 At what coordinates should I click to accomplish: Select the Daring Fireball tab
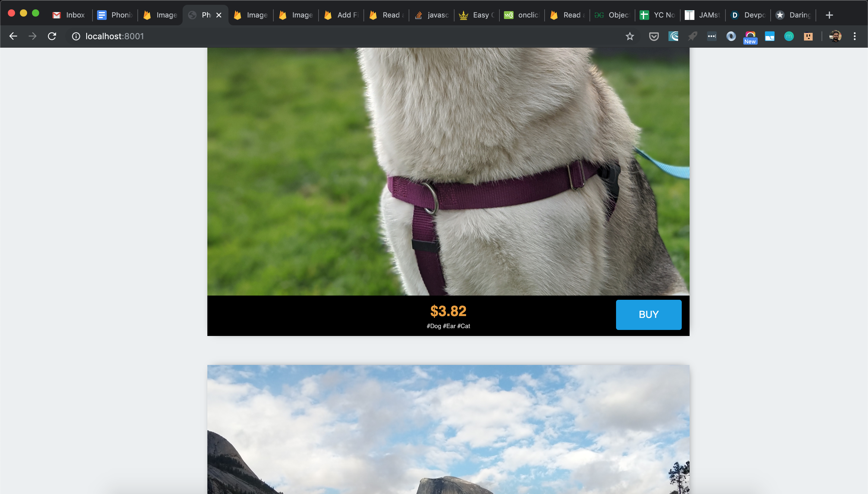793,15
